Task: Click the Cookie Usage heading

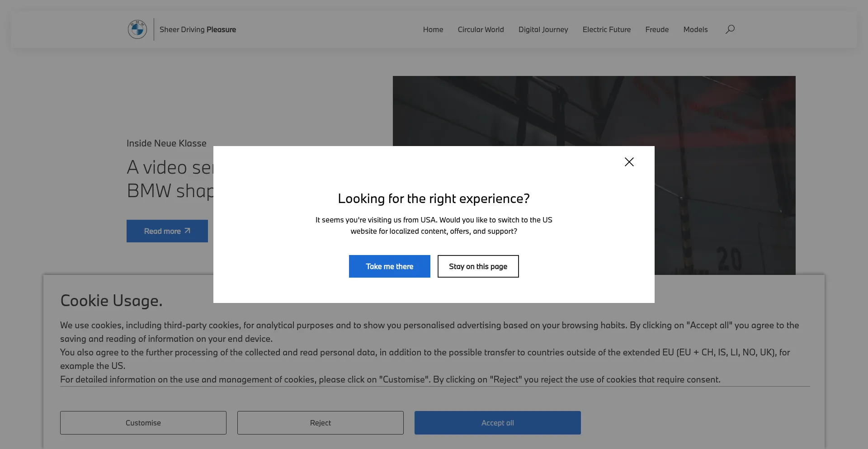Action: pyautogui.click(x=111, y=301)
